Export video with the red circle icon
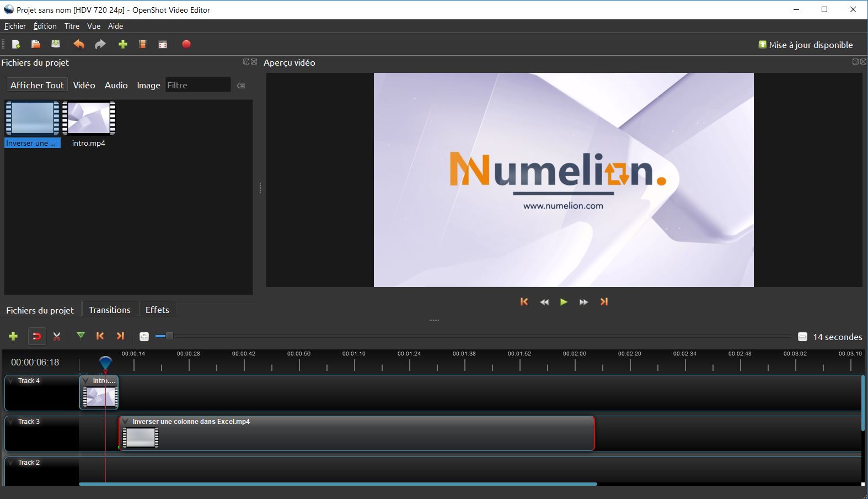Viewport: 868px width, 499px height. click(186, 44)
